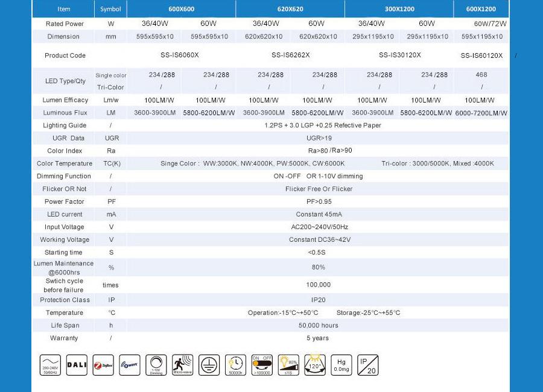
Task: Click the 5 years warranty value
Action: point(317,338)
